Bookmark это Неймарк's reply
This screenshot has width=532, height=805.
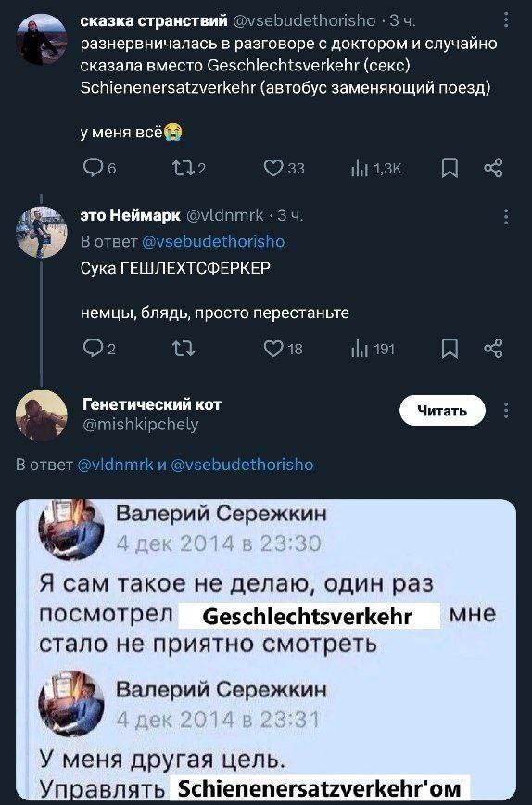click(x=450, y=349)
